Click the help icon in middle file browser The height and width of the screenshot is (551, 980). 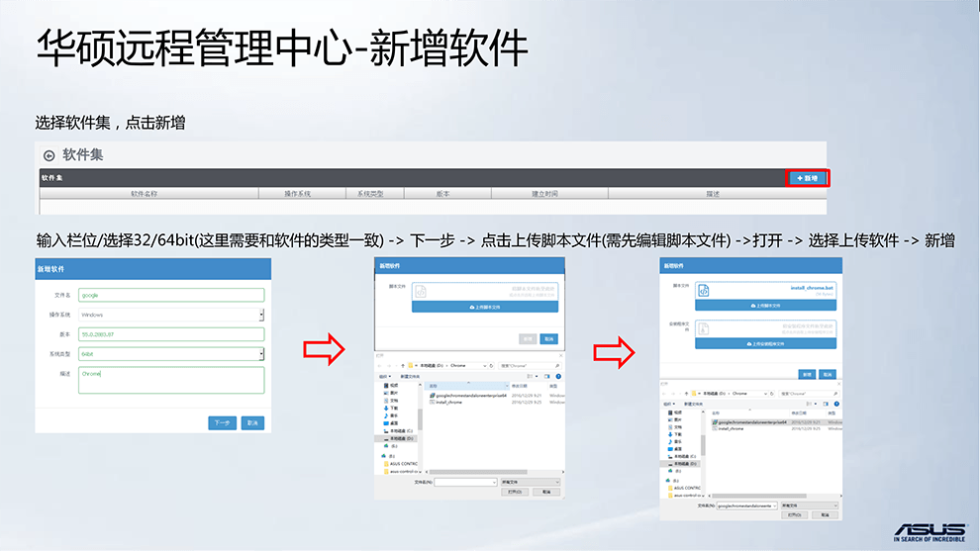point(558,377)
